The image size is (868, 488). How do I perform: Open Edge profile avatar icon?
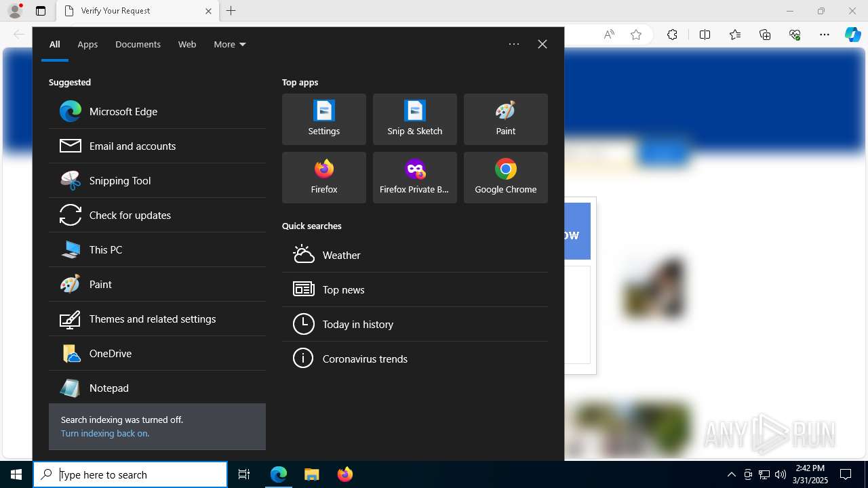[15, 11]
